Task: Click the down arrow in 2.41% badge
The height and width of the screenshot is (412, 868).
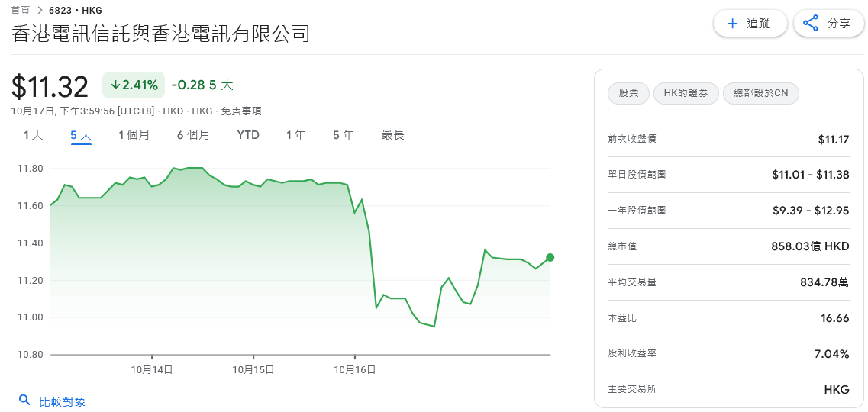Action: [x=115, y=85]
